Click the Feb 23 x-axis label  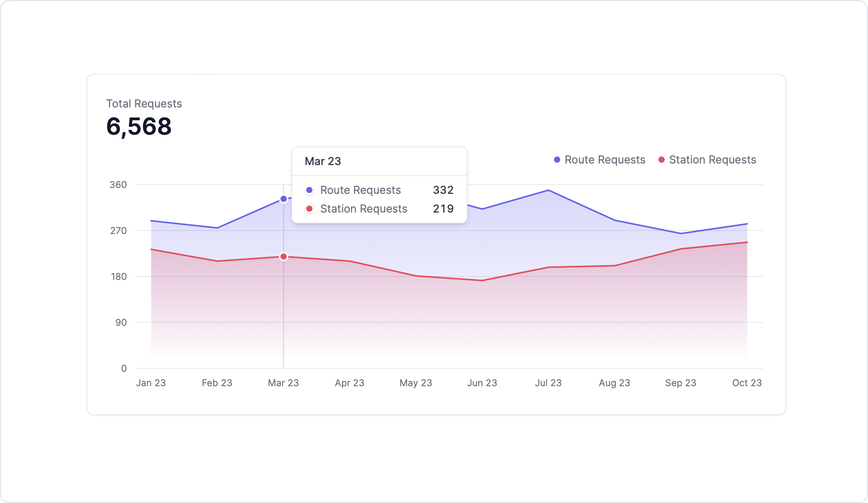coord(217,383)
